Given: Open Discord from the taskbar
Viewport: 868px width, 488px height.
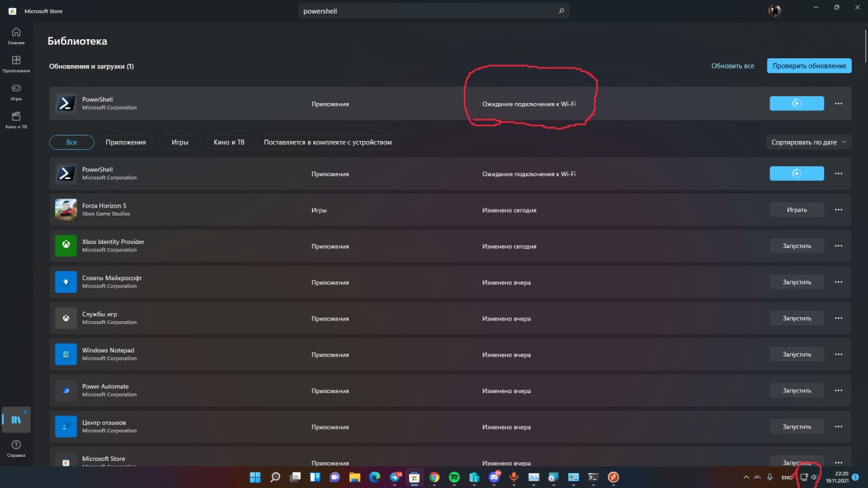Looking at the screenshot, I should tap(494, 477).
